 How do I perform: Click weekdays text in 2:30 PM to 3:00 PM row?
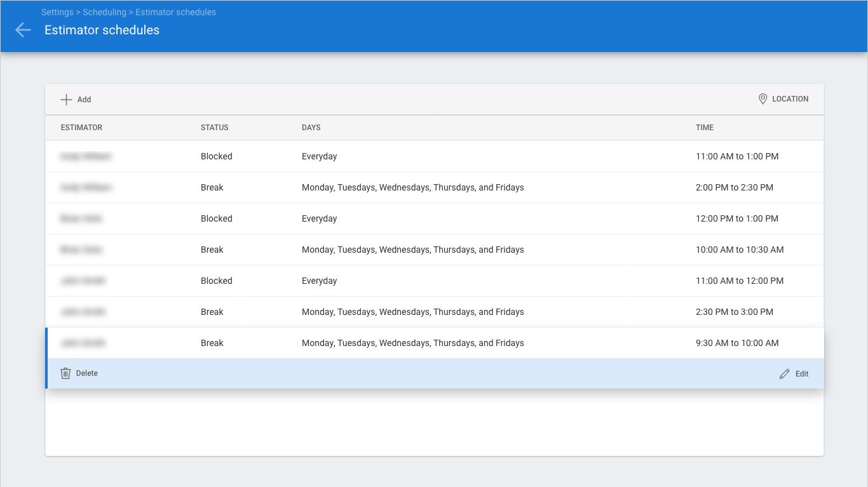[413, 312]
